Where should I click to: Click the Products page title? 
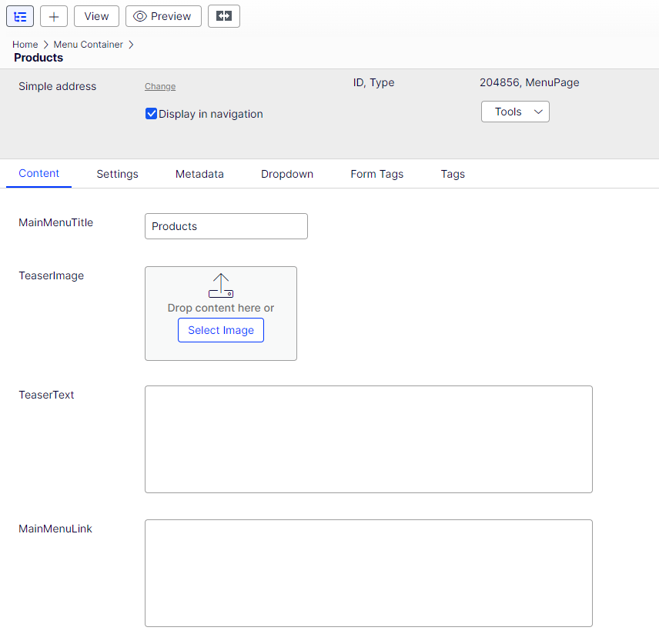38,58
